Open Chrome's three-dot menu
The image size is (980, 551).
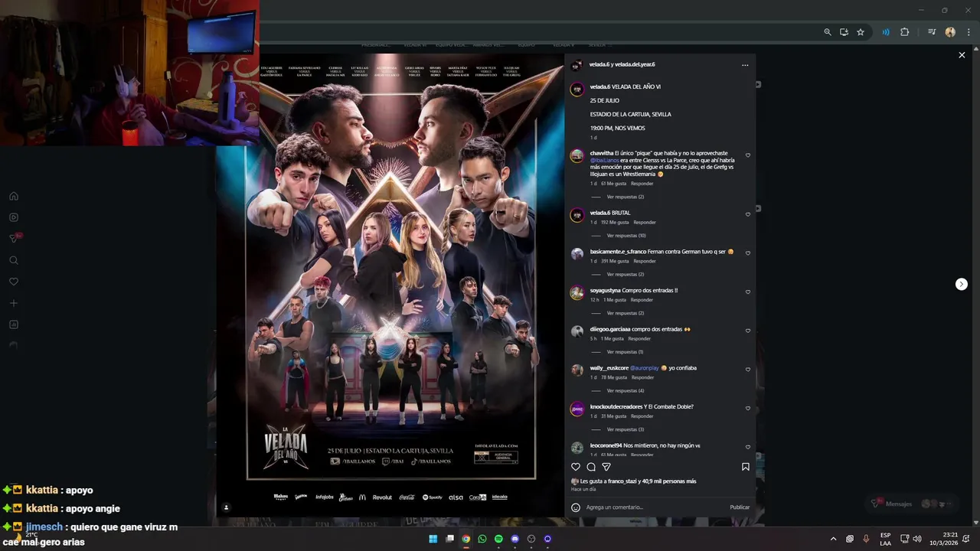coord(969,32)
